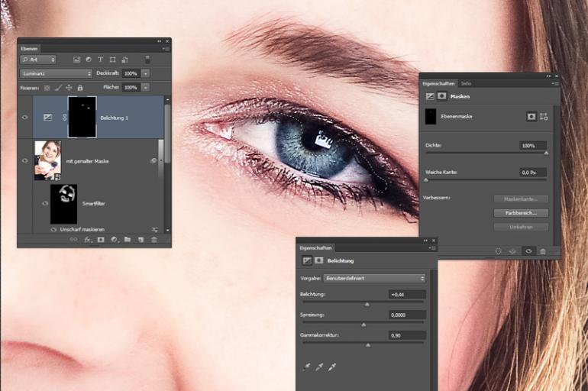Delete mask trash icon in Masken panel

[x=543, y=251]
